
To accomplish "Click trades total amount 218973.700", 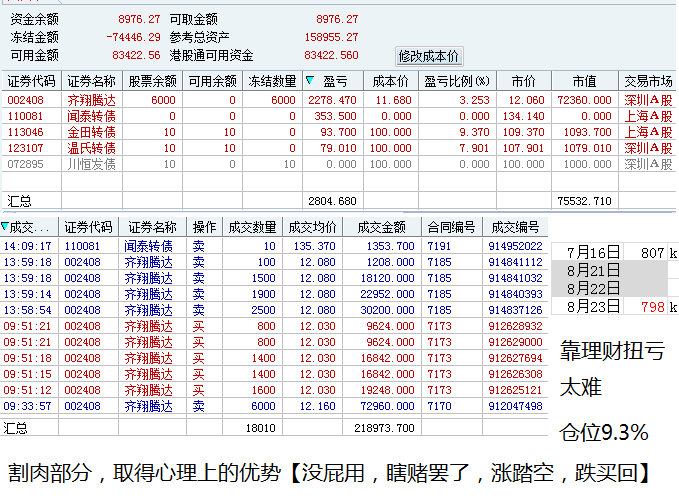I will point(385,428).
